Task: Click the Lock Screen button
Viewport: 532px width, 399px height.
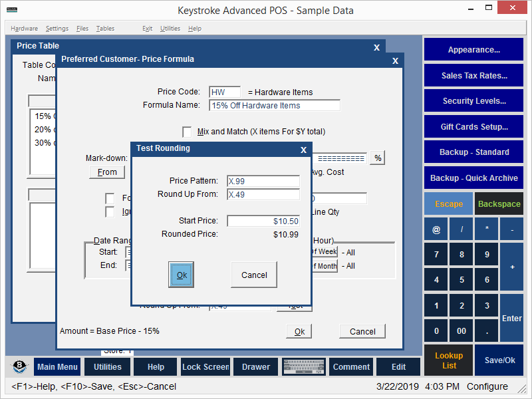Action: (205, 367)
